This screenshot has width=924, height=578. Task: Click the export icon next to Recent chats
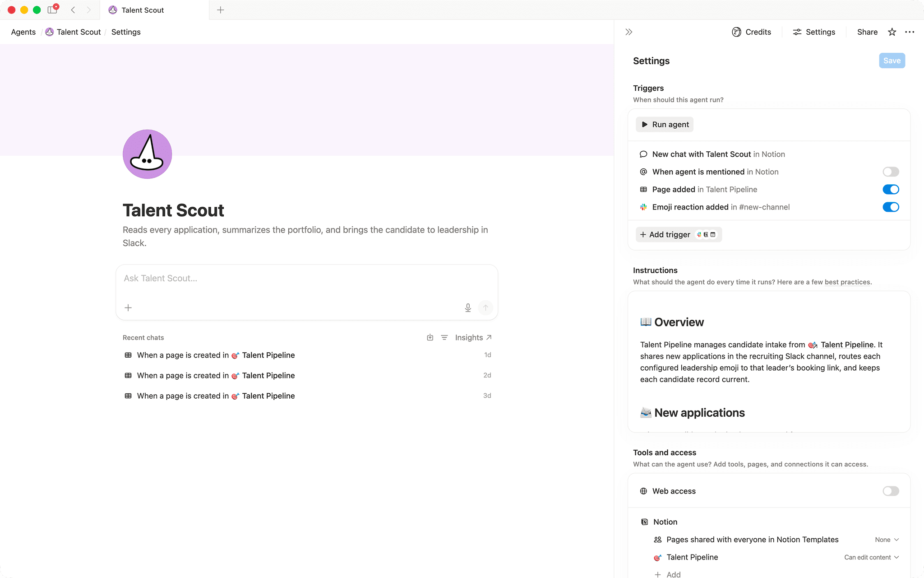[x=430, y=337]
